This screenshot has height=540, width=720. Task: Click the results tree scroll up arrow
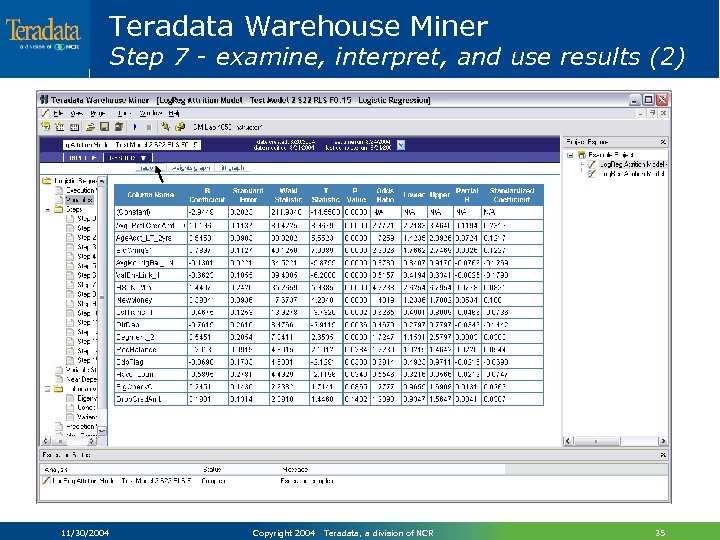coord(102,181)
